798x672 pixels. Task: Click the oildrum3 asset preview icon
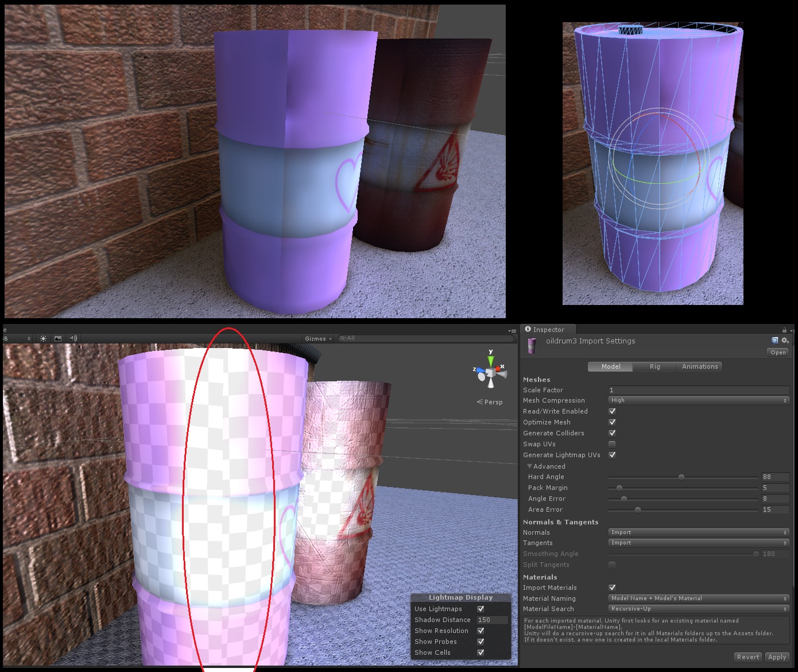tap(532, 346)
